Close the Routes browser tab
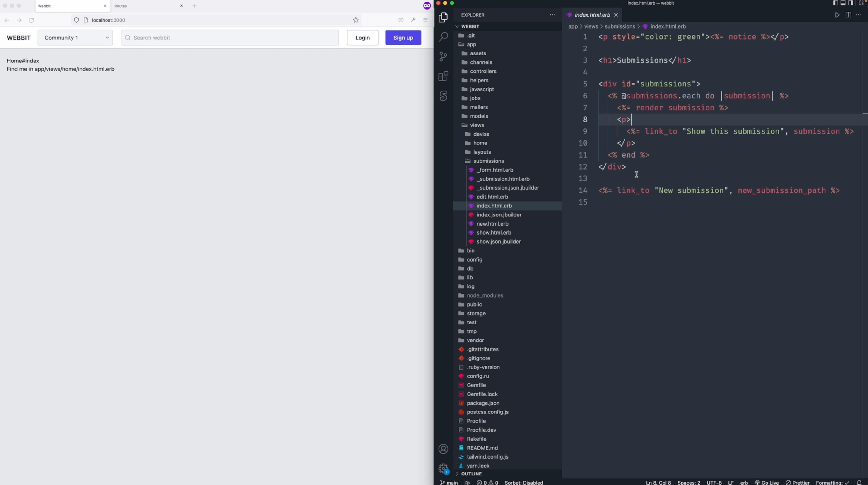The height and width of the screenshot is (485, 868). [181, 6]
